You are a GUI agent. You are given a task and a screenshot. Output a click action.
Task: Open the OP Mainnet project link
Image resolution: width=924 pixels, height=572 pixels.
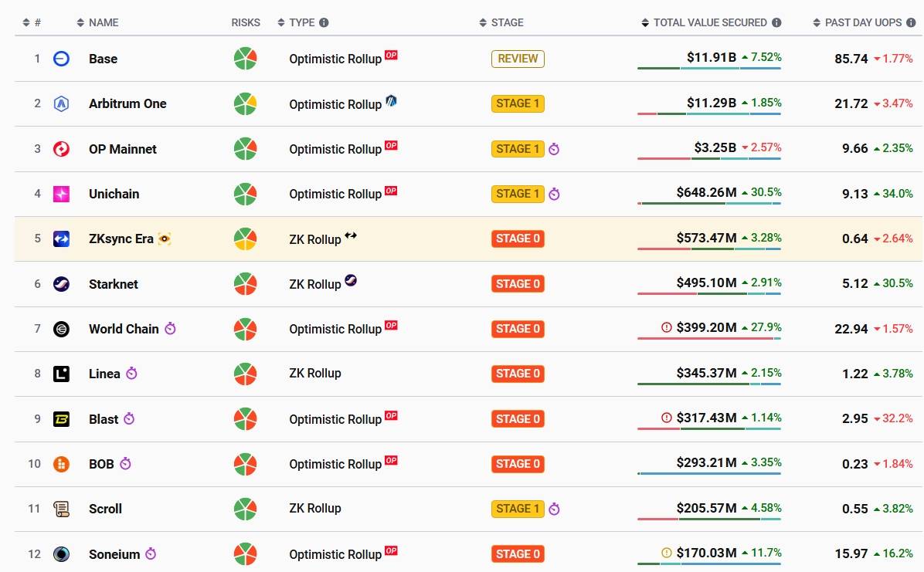point(123,149)
